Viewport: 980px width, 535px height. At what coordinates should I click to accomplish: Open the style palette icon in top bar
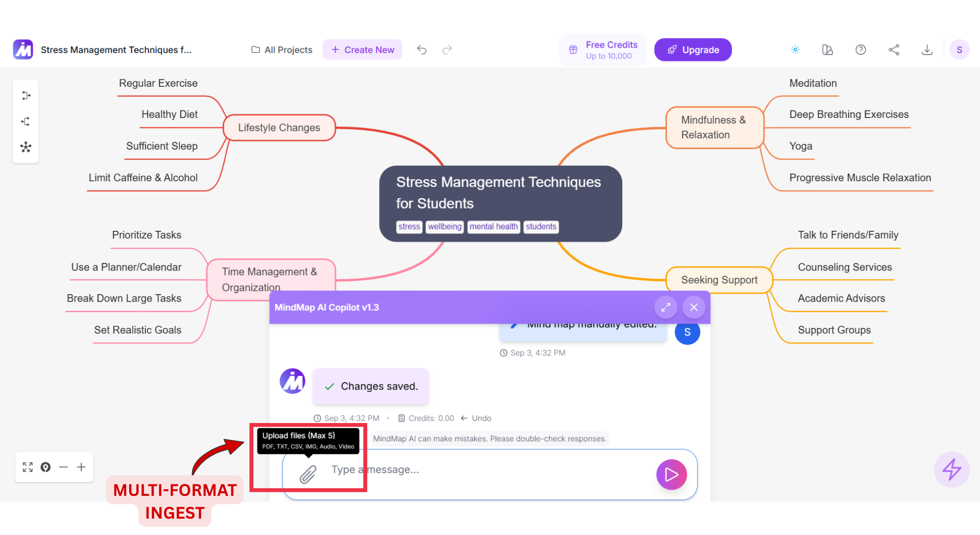827,50
